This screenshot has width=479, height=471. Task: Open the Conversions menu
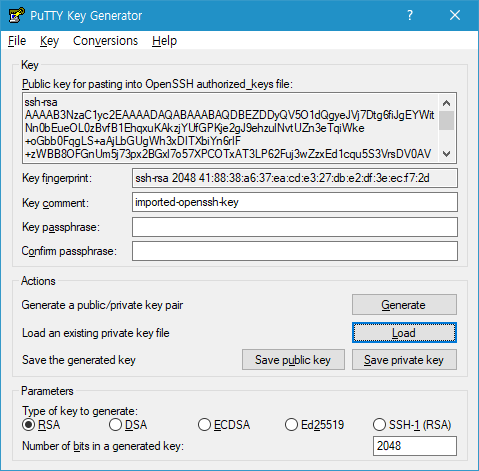105,41
